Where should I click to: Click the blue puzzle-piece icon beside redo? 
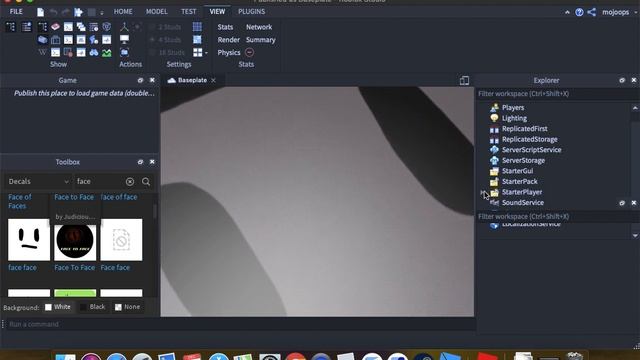pyautogui.click(x=78, y=12)
